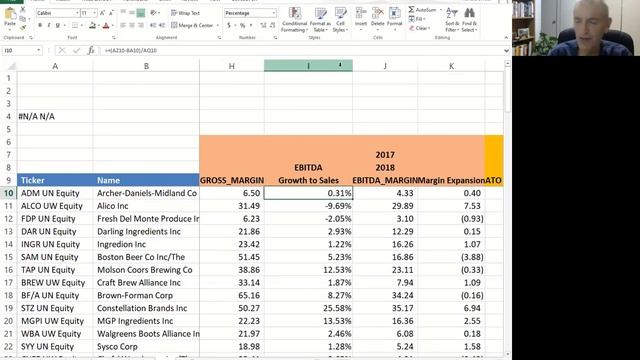Toggle Underline formatting
640x360 pixels.
pos(58,25)
